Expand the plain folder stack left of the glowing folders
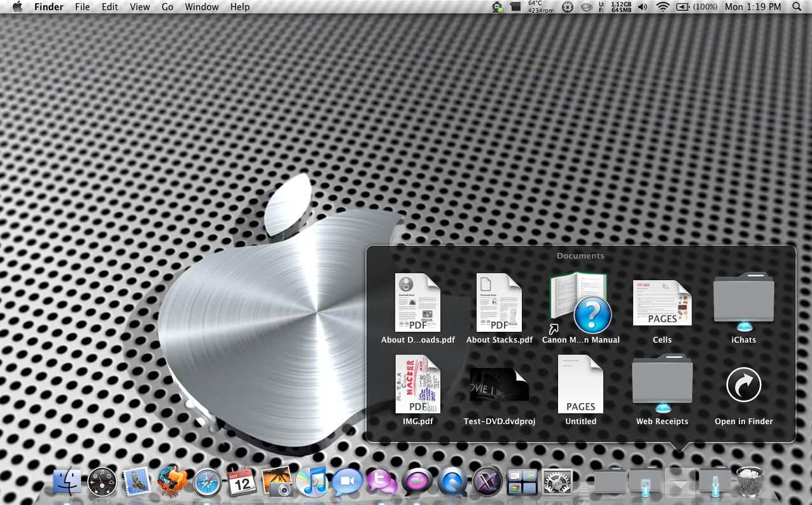Image resolution: width=812 pixels, height=505 pixels. tap(610, 481)
